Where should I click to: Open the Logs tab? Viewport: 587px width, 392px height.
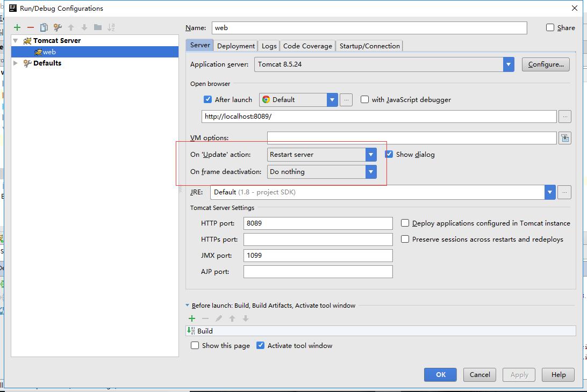tap(269, 46)
